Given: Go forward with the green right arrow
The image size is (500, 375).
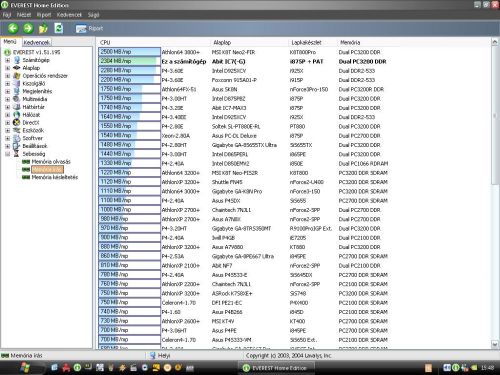Looking at the screenshot, I should (x=28, y=28).
